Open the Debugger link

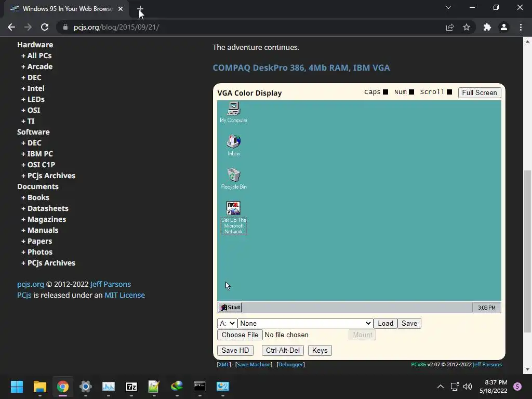291,364
